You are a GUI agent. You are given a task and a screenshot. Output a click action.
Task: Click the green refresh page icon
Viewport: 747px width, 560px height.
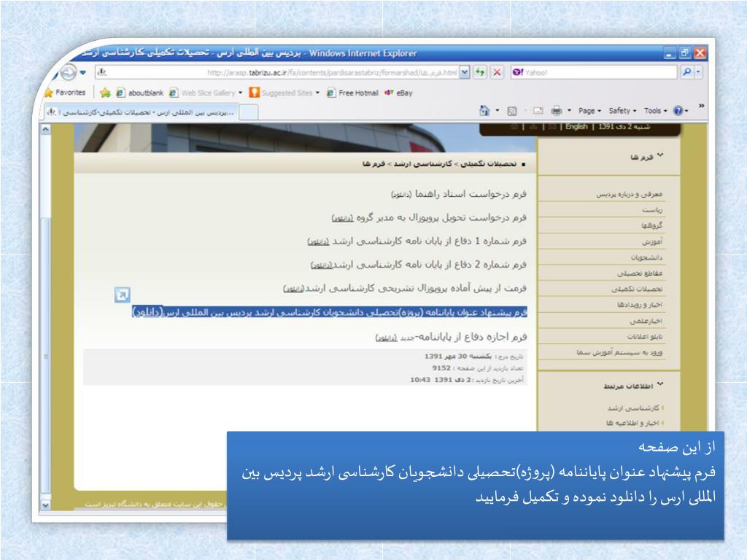pyautogui.click(x=480, y=72)
